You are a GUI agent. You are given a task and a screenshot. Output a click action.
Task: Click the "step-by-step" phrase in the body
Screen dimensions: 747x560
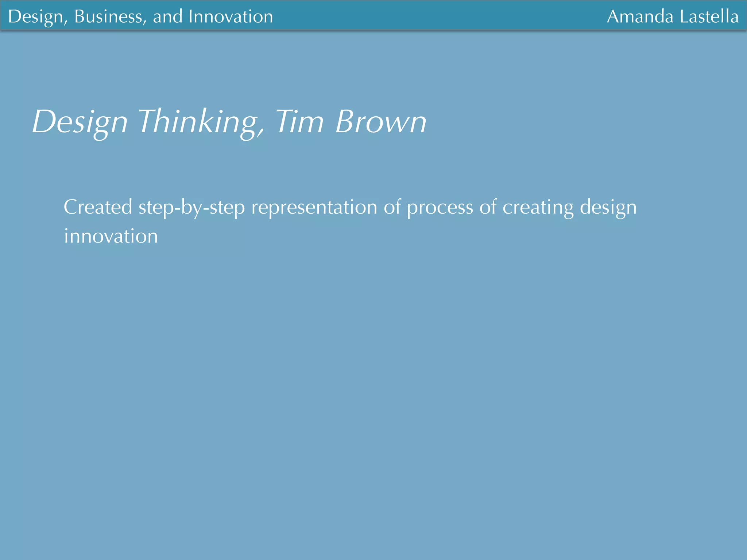[191, 207]
